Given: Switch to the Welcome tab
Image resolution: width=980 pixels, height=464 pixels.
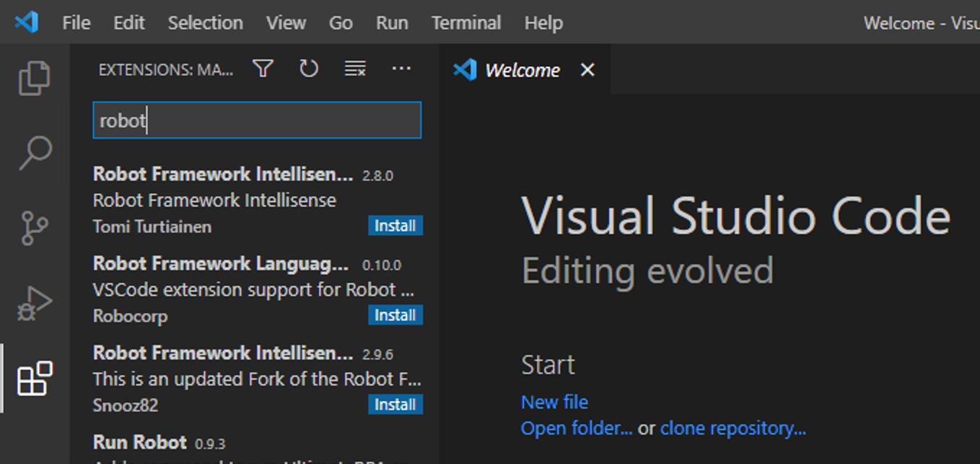Looking at the screenshot, I should [x=522, y=69].
